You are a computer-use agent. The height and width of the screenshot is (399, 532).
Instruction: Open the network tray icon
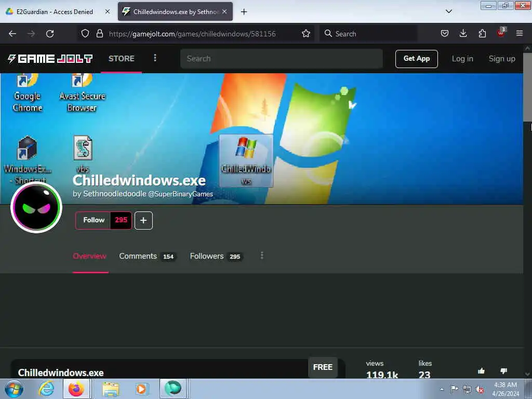[x=467, y=389]
